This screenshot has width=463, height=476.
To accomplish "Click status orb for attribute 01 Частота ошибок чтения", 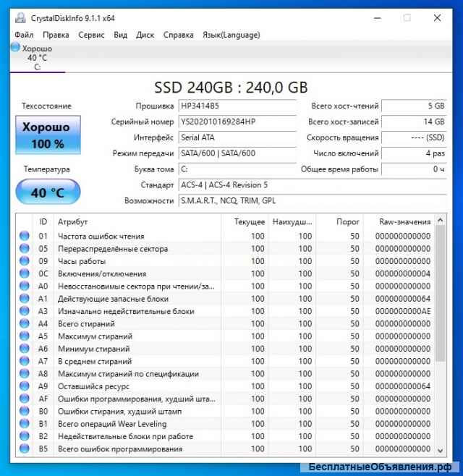I will pyautogui.click(x=25, y=236).
